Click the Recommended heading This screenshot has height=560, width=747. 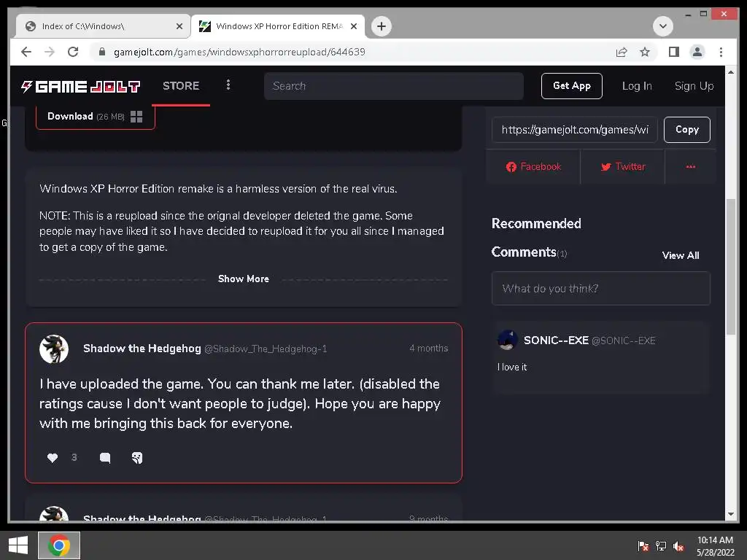(x=536, y=224)
